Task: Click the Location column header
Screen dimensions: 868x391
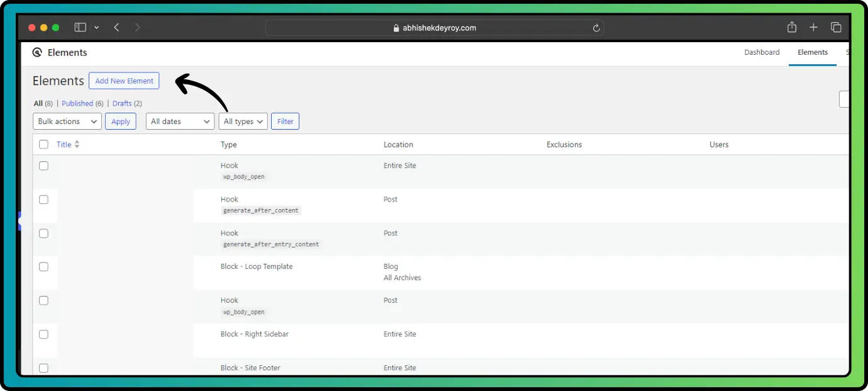Action: [398, 144]
